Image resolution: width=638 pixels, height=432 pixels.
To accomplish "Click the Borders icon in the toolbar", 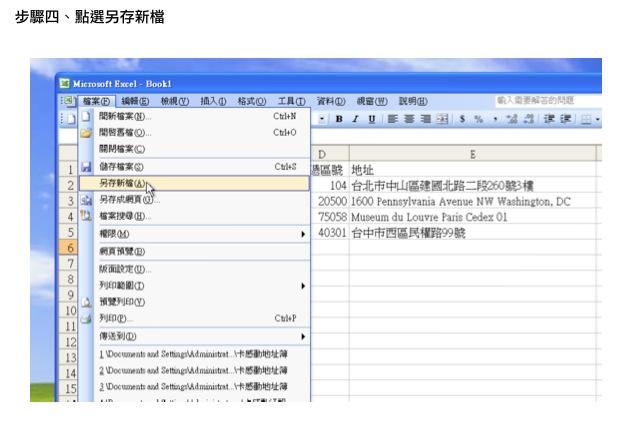I will coord(586,120).
